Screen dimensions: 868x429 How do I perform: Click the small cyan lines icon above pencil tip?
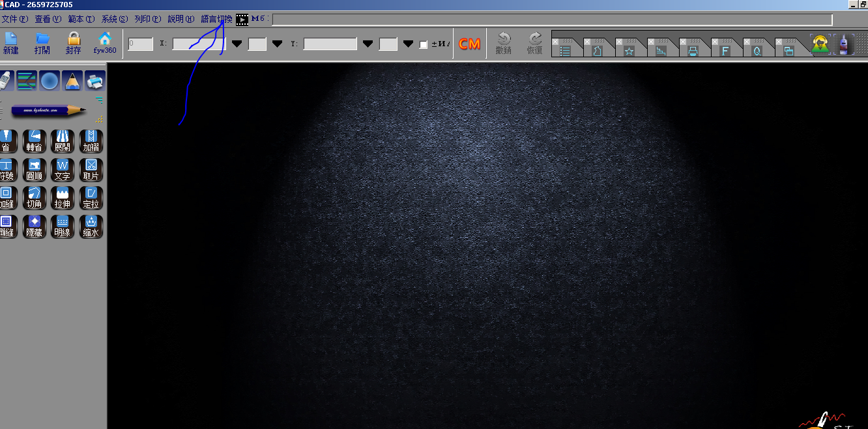(99, 99)
